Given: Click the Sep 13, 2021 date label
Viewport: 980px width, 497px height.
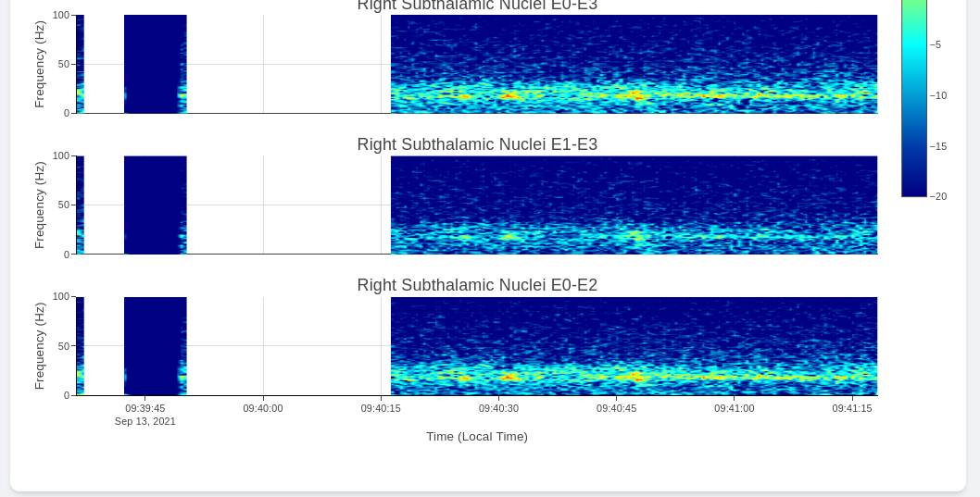Looking at the screenshot, I should [145, 421].
